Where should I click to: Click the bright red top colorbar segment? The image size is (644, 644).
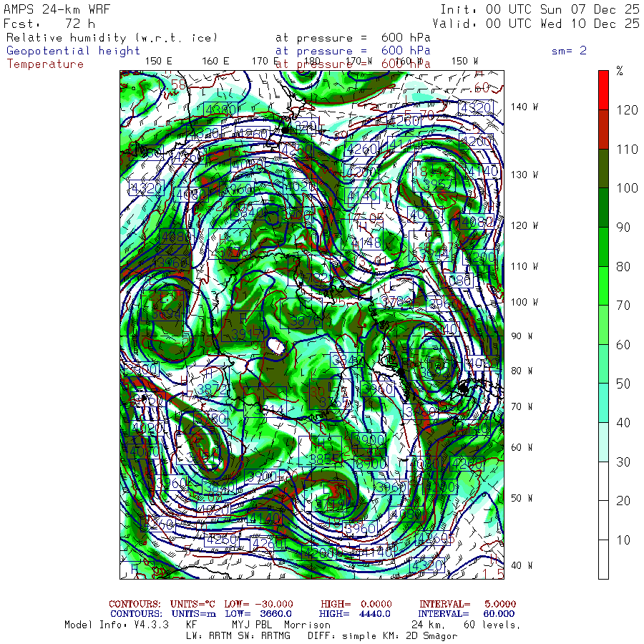[x=603, y=89]
